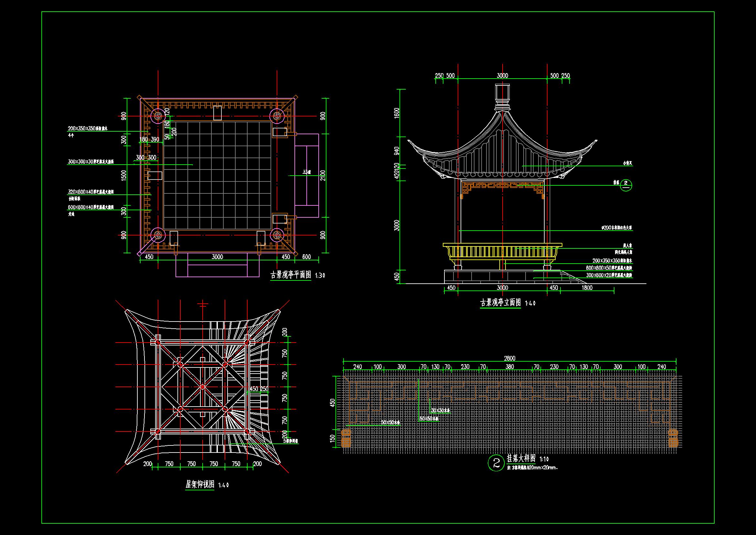This screenshot has height=535, width=756.
Task: Select the 'φ200' wooden column annotation
Action: coord(616,228)
